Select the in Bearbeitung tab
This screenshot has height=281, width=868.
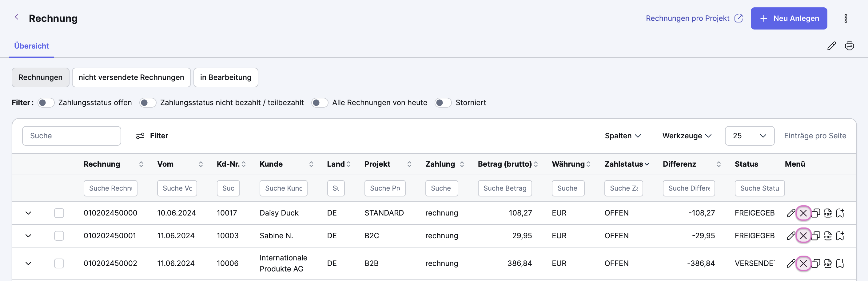(x=226, y=77)
